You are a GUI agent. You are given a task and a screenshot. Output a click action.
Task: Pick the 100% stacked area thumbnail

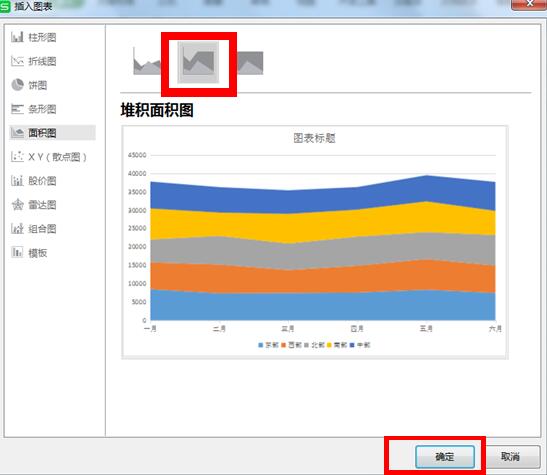pos(250,63)
